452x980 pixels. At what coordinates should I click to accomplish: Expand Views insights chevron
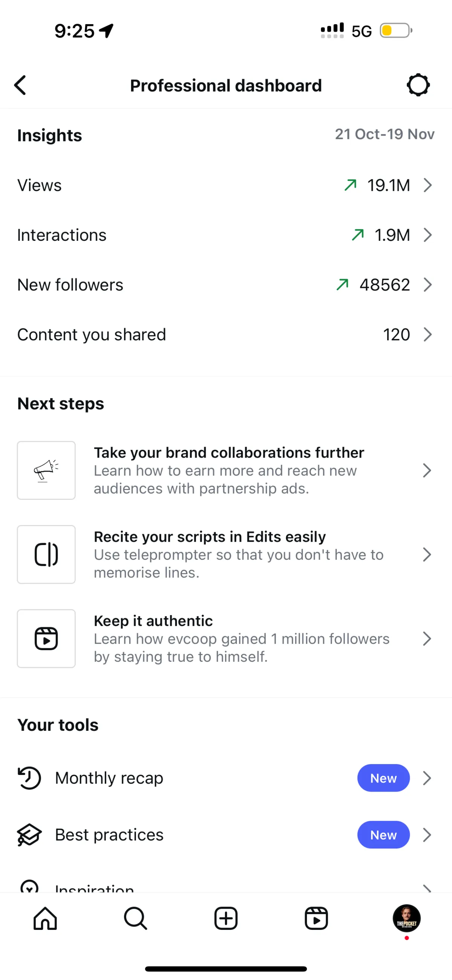[428, 185]
